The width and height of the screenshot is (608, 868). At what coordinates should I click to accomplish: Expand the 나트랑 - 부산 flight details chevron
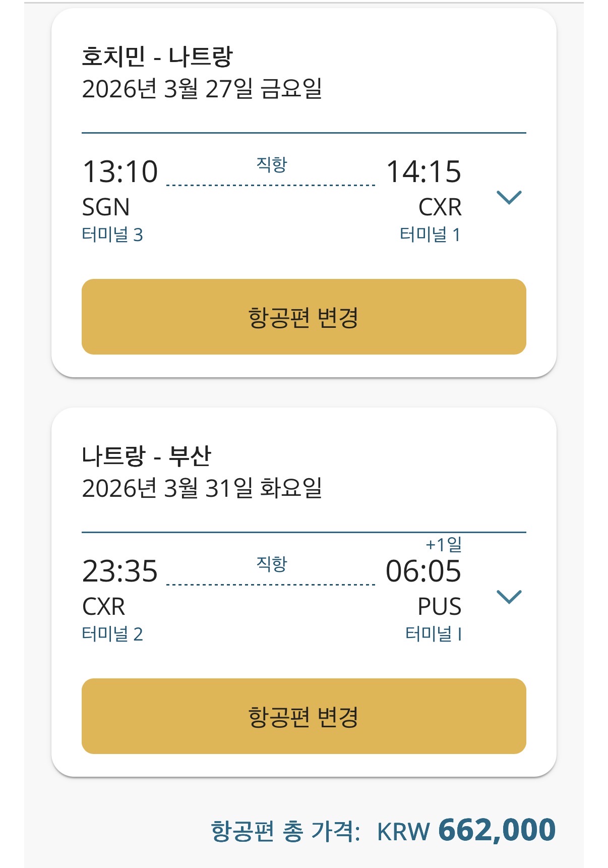(x=509, y=597)
